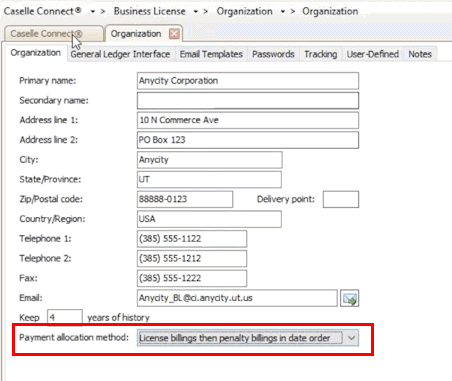Click the Address line 1 field
Viewport: 452px width, 381px height.
[248, 120]
